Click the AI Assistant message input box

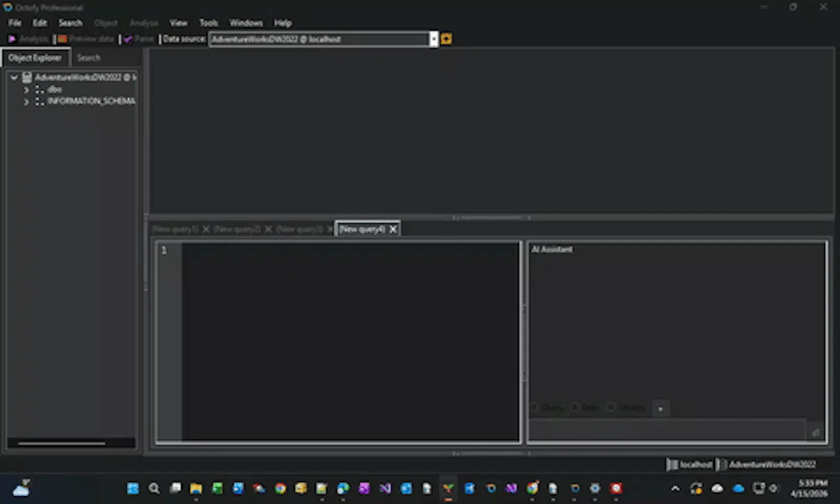[667, 430]
